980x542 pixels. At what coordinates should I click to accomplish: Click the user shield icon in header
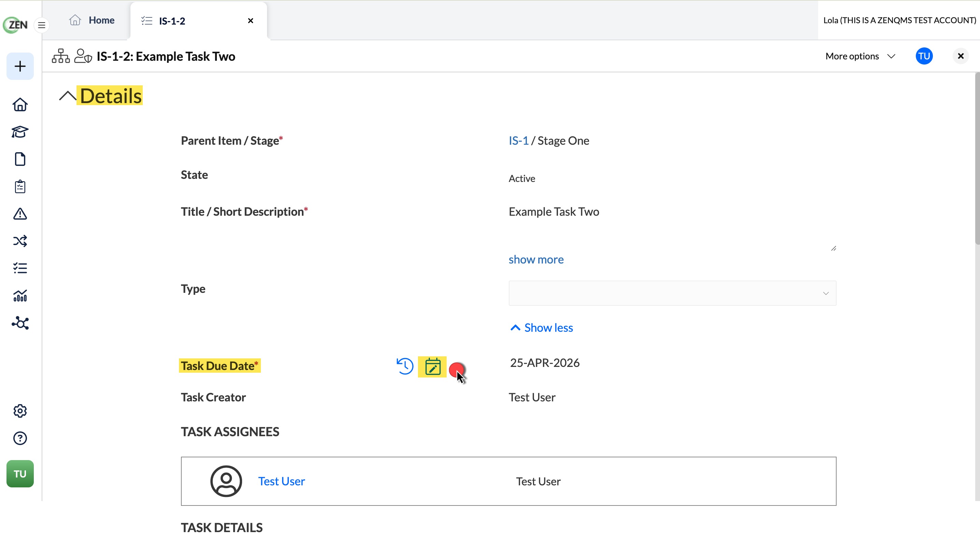pos(83,56)
